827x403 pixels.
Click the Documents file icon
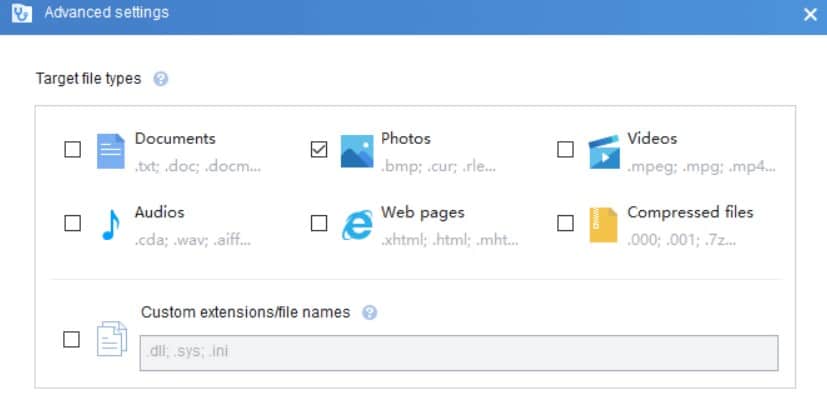coord(111,151)
